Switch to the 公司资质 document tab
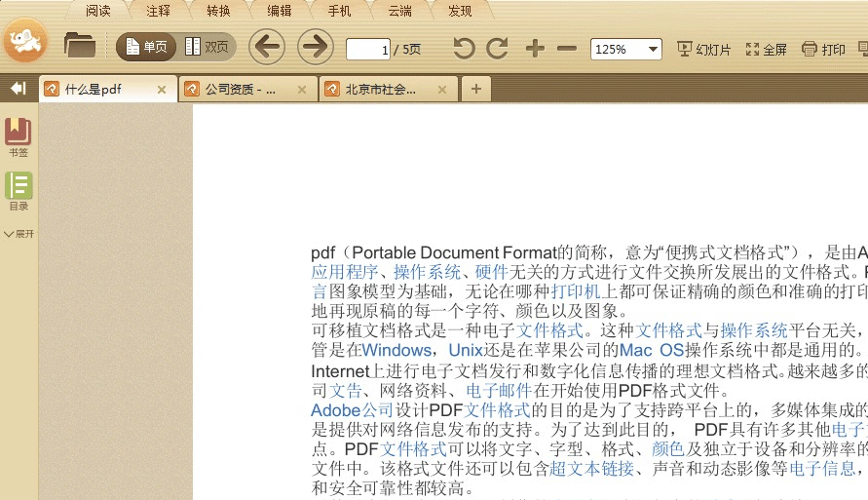The width and height of the screenshot is (868, 500). pos(247,89)
